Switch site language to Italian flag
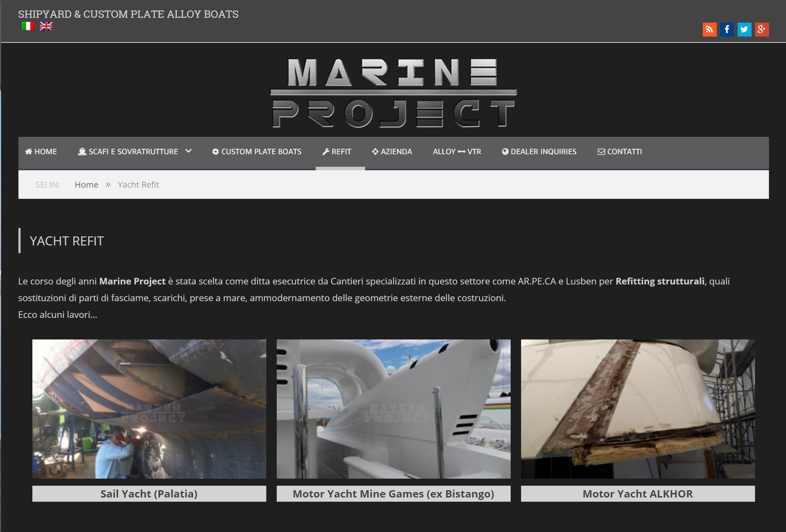This screenshot has height=532, width=786. coord(28,26)
